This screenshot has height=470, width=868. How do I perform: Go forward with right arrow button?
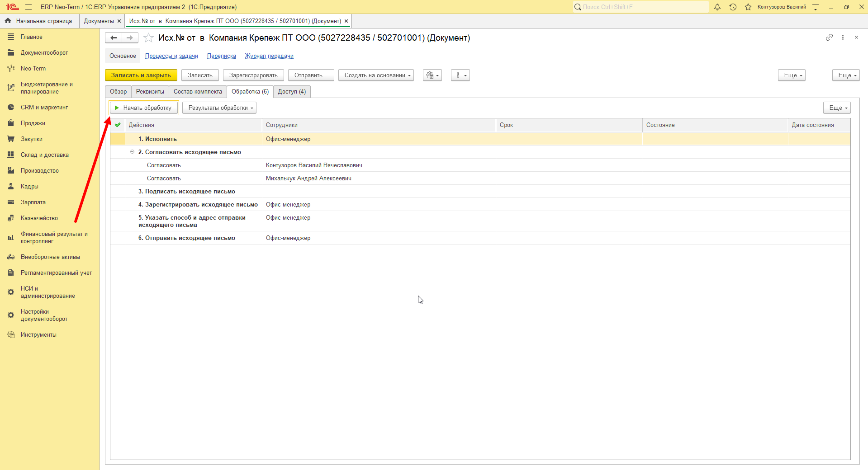tap(130, 38)
